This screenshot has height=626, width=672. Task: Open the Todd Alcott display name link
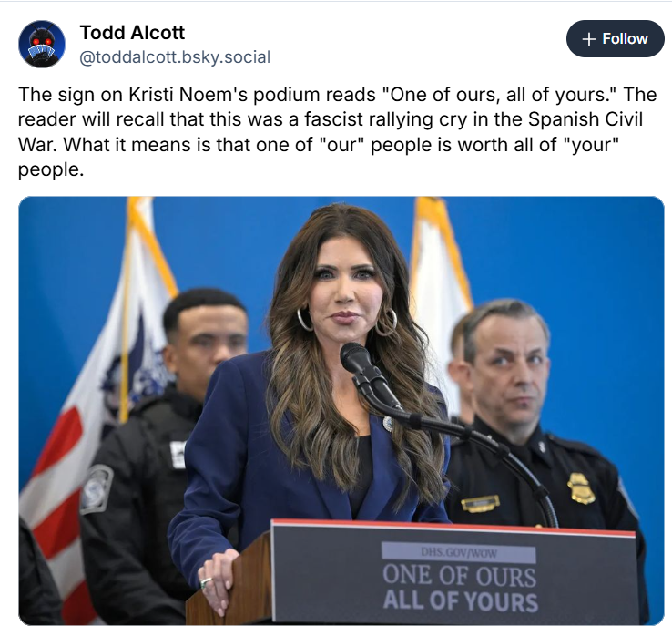(x=132, y=33)
